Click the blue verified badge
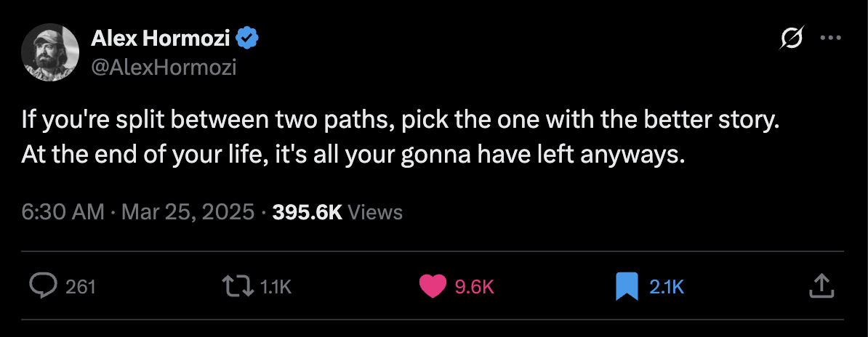Viewport: 868px width, 337px height. 248,39
